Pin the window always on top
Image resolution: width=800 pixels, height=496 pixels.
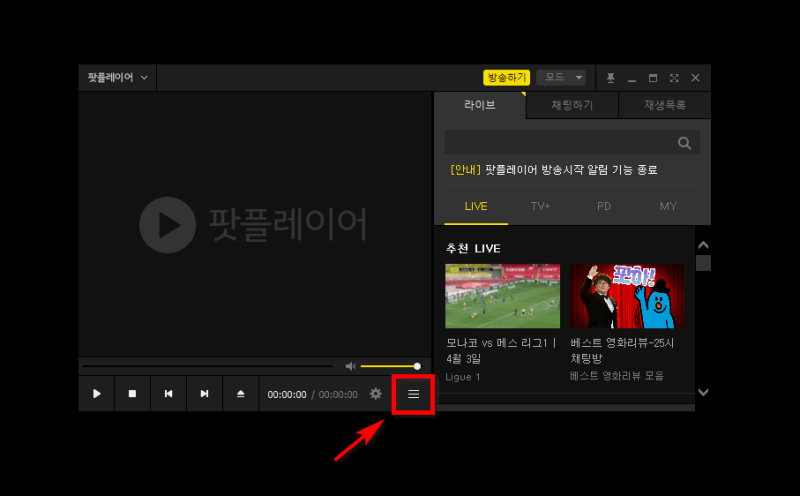(611, 78)
